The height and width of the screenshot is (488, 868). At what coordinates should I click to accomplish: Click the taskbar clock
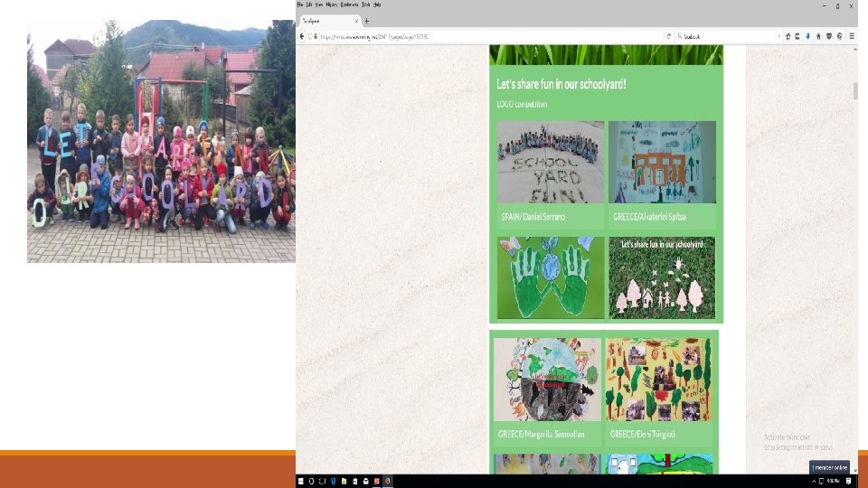pos(833,482)
